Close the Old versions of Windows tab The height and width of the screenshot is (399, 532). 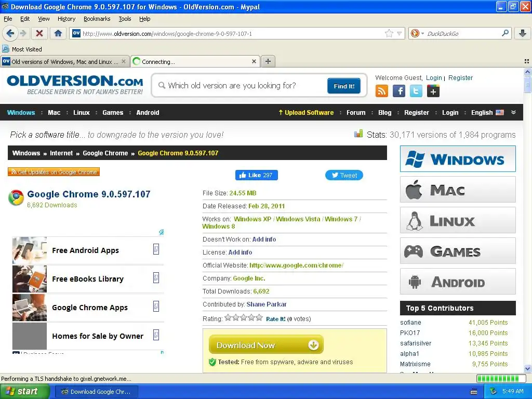(x=124, y=61)
